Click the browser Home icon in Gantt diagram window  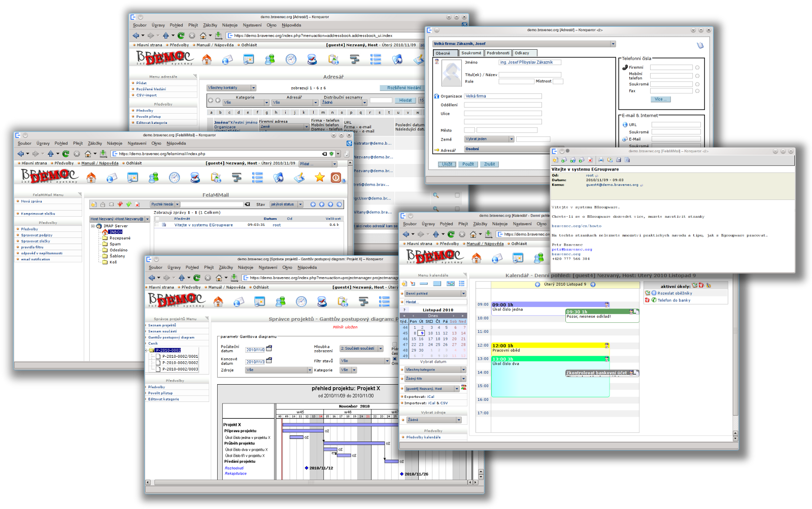tap(219, 278)
